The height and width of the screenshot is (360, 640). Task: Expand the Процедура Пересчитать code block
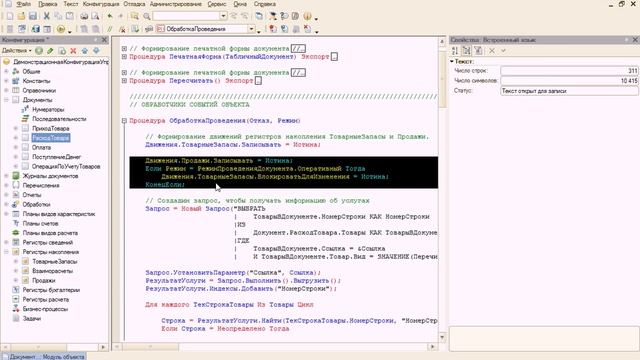pyautogui.click(x=124, y=81)
